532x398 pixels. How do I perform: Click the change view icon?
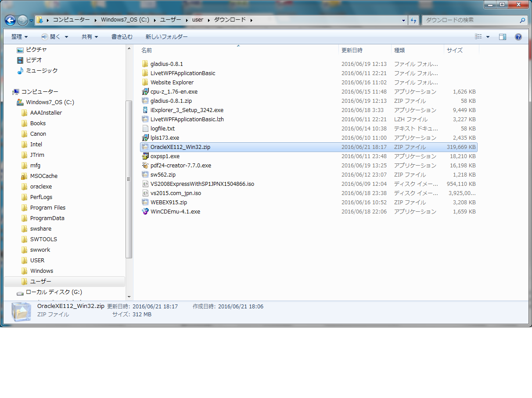478,37
